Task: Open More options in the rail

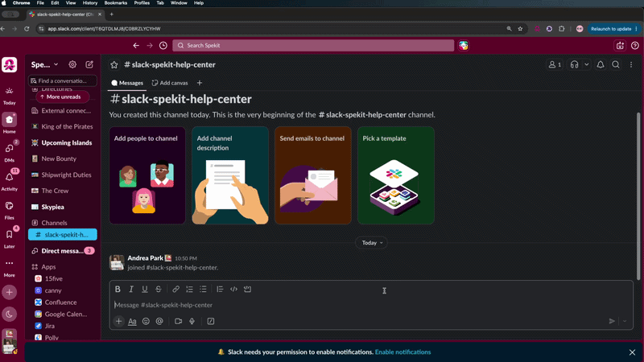Action: point(9,267)
